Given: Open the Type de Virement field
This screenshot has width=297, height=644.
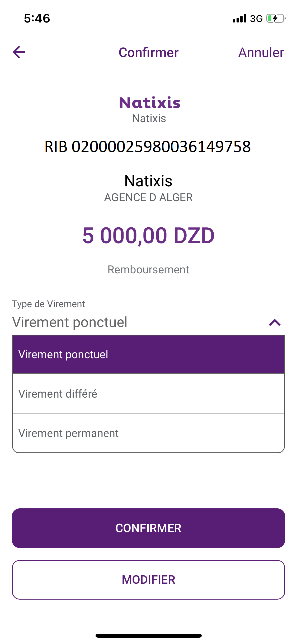Looking at the screenshot, I should [x=132, y=322].
